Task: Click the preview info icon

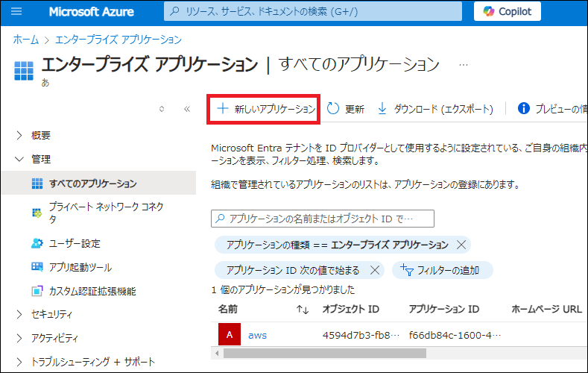Action: tap(523, 109)
